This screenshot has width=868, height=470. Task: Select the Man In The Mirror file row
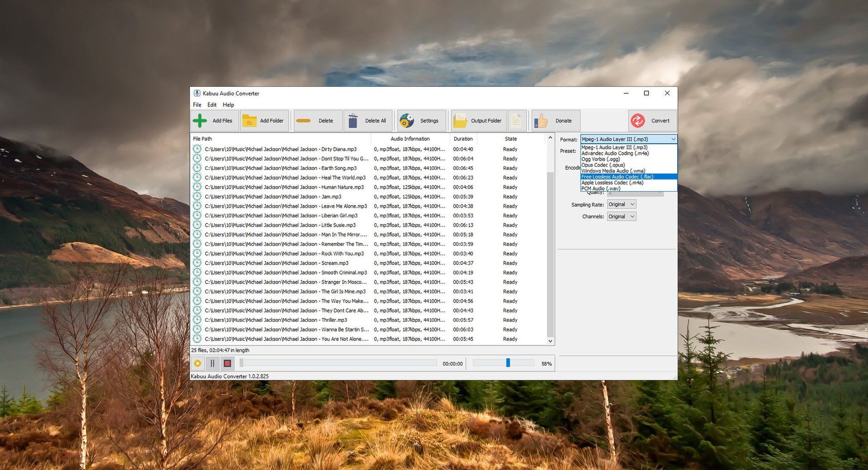point(368,234)
